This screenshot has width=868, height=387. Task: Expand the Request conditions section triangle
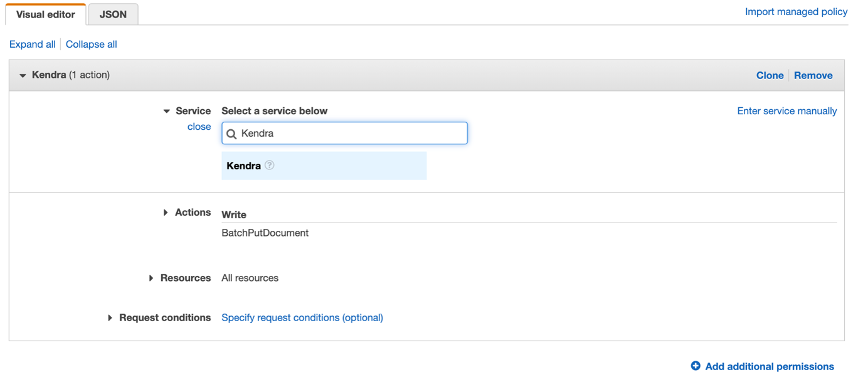tap(110, 318)
